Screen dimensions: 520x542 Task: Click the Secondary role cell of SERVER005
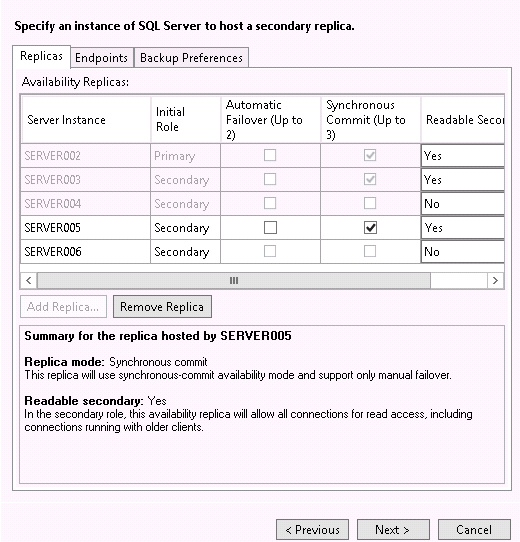[x=186, y=228]
